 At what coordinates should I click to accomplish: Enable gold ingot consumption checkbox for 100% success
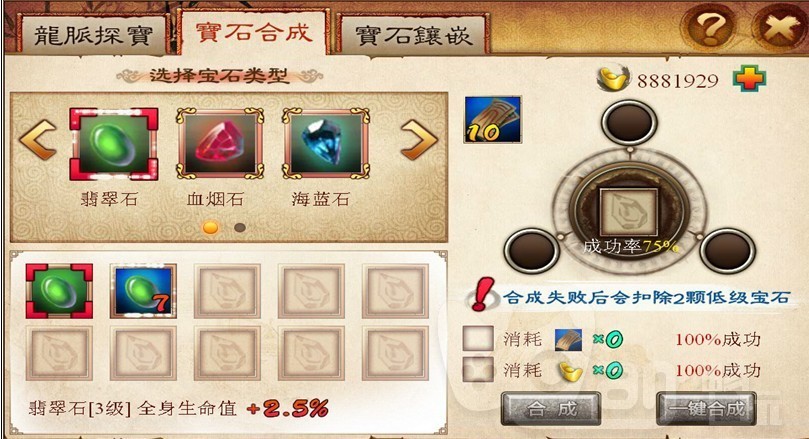tap(478, 369)
